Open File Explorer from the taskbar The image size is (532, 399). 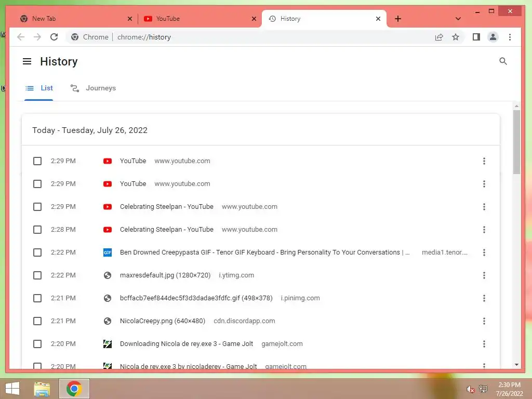[42, 389]
